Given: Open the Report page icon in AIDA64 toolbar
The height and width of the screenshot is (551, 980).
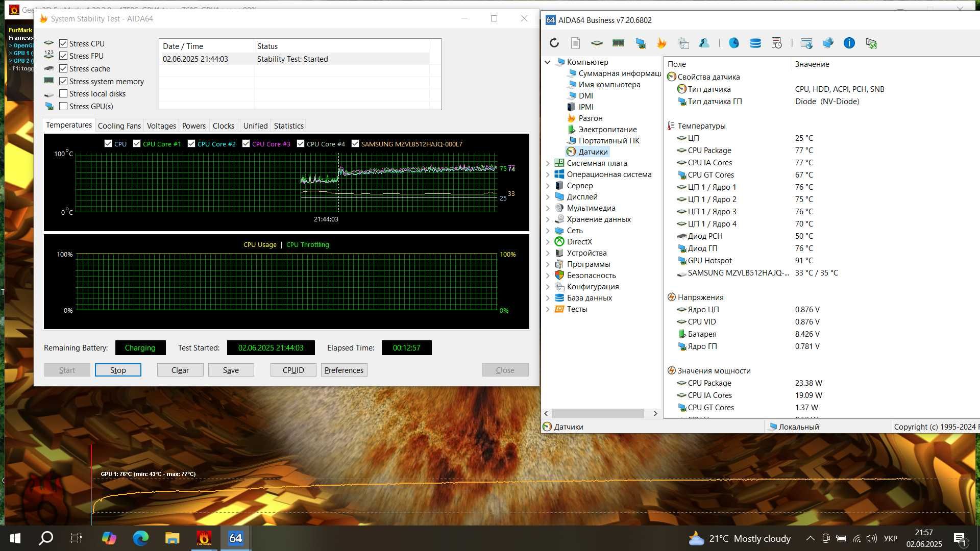Looking at the screenshot, I should pos(575,43).
